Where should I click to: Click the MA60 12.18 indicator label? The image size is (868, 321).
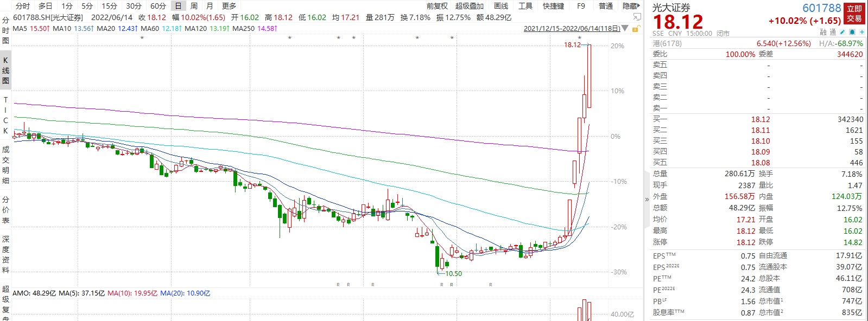pos(161,28)
